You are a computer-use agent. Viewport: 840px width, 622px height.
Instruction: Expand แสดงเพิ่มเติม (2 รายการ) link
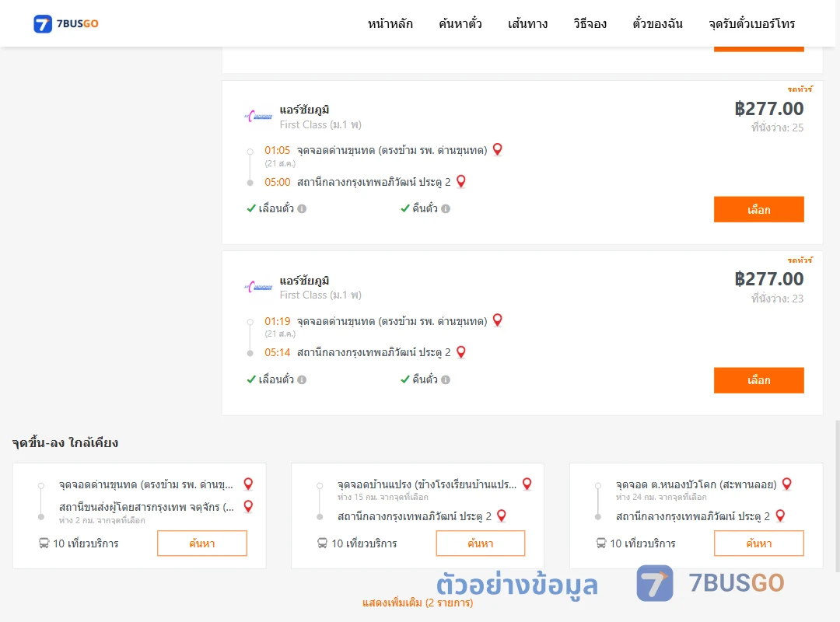(x=418, y=603)
